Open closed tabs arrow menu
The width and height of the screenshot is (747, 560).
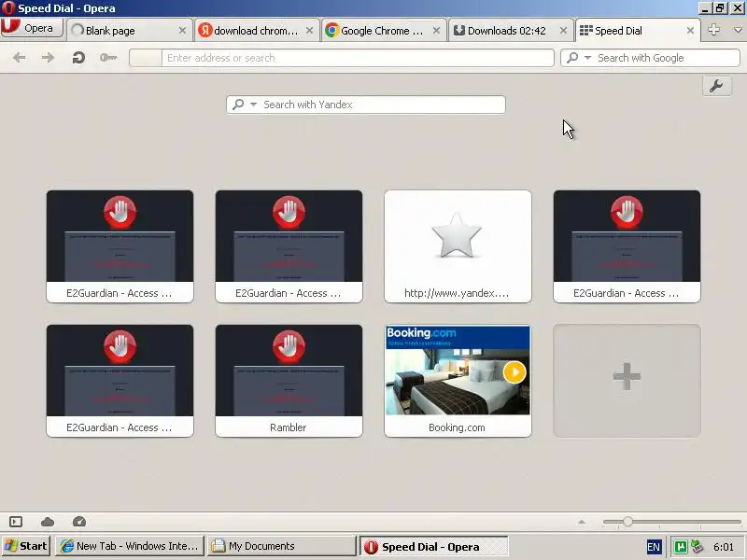738,30
